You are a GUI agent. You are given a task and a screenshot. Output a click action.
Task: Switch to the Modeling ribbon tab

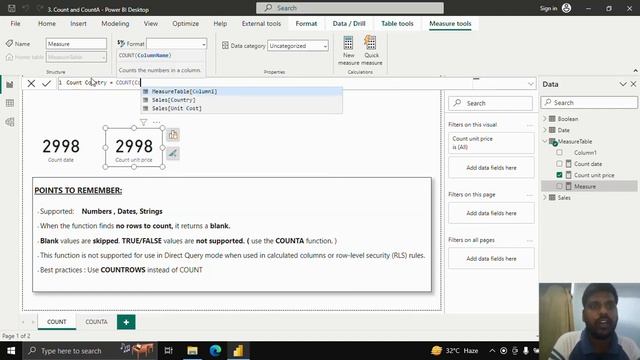[x=115, y=24]
